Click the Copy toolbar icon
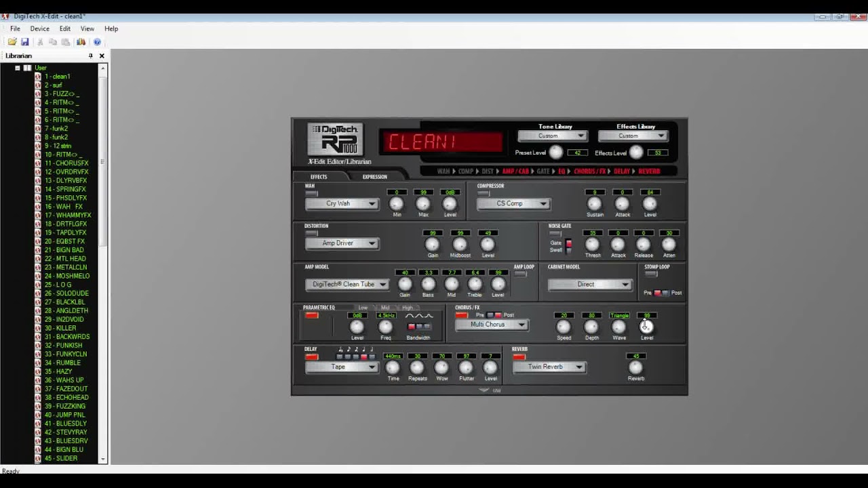 (53, 42)
